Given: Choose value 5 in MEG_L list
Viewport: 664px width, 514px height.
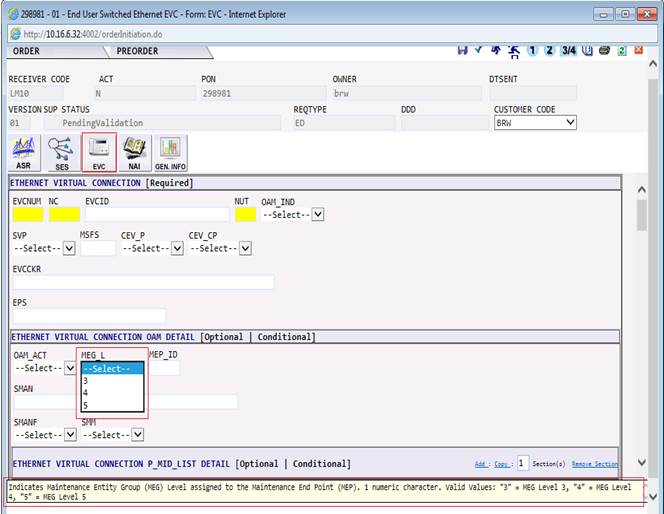Looking at the screenshot, I should click(x=113, y=405).
